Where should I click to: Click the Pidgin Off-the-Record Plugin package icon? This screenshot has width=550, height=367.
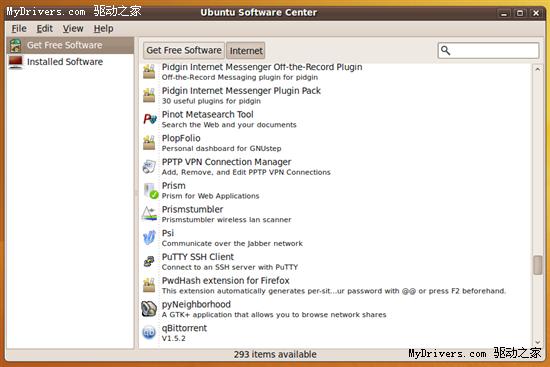[x=149, y=72]
